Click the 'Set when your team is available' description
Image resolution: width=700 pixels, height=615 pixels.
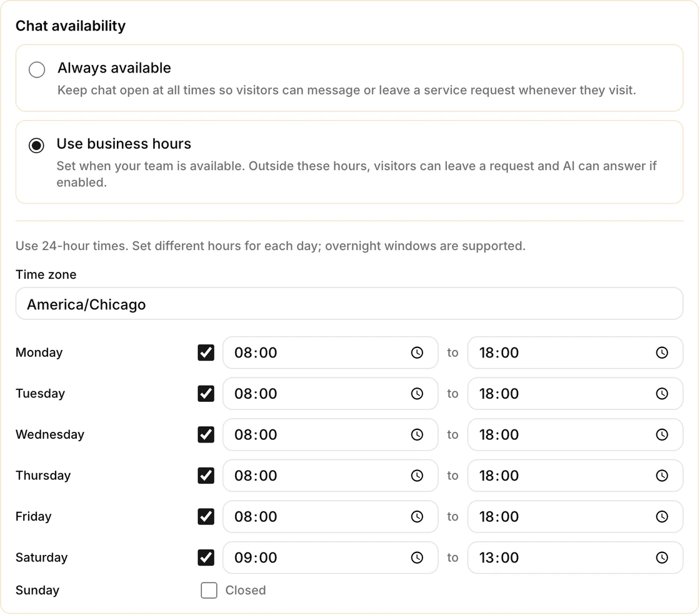[x=356, y=174]
